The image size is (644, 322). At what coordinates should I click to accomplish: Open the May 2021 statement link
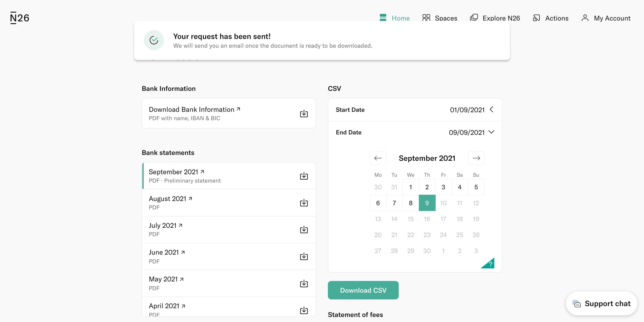[x=166, y=279]
